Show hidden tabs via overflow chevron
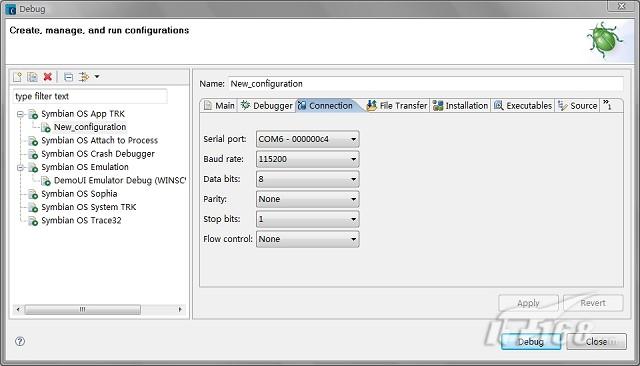 (x=607, y=105)
